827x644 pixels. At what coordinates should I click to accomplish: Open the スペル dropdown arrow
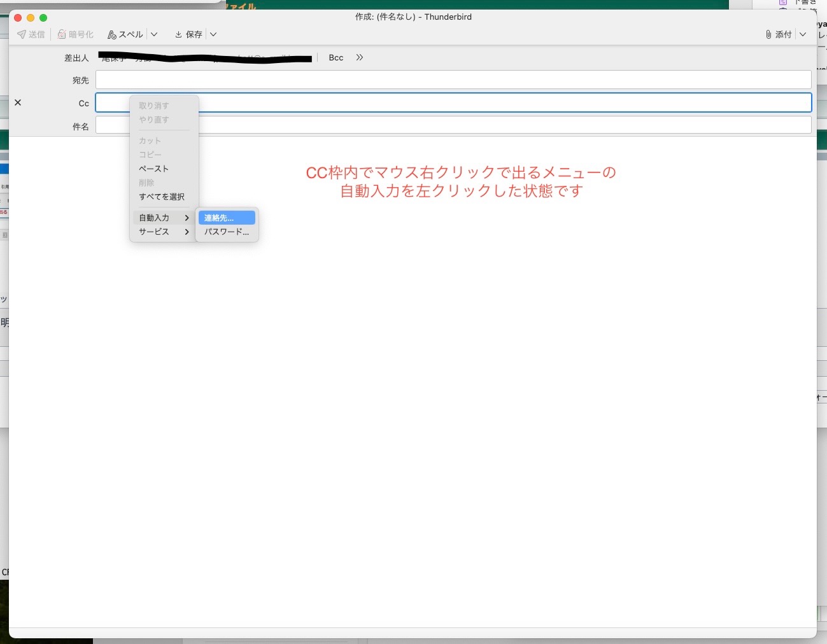154,34
